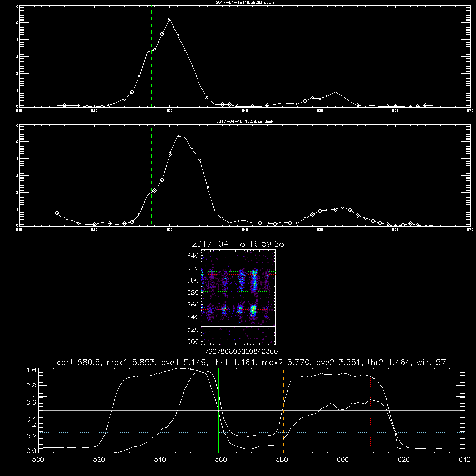The width and height of the screenshot is (476, 476).
Task: Click bottom plot y-axis label 0.6
Action: pos(31,403)
